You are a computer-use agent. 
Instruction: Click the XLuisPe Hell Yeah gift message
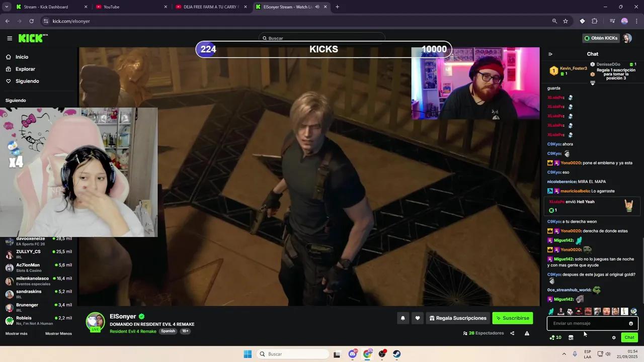(592, 206)
